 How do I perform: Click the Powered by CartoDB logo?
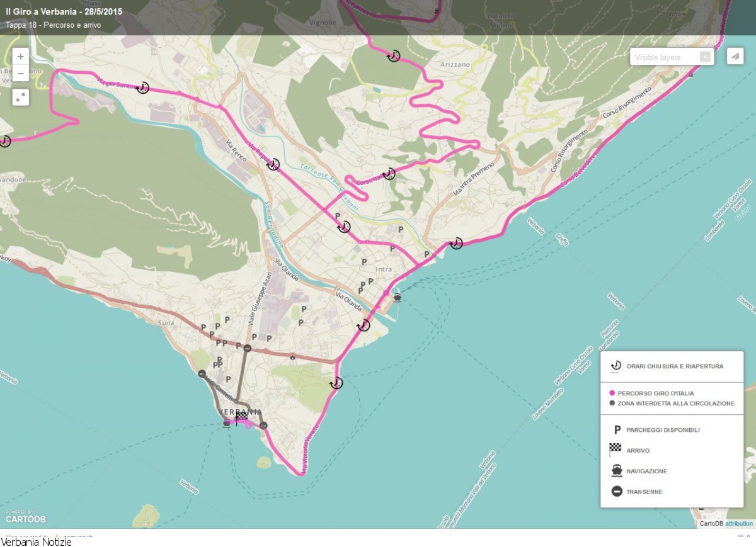pos(25,517)
